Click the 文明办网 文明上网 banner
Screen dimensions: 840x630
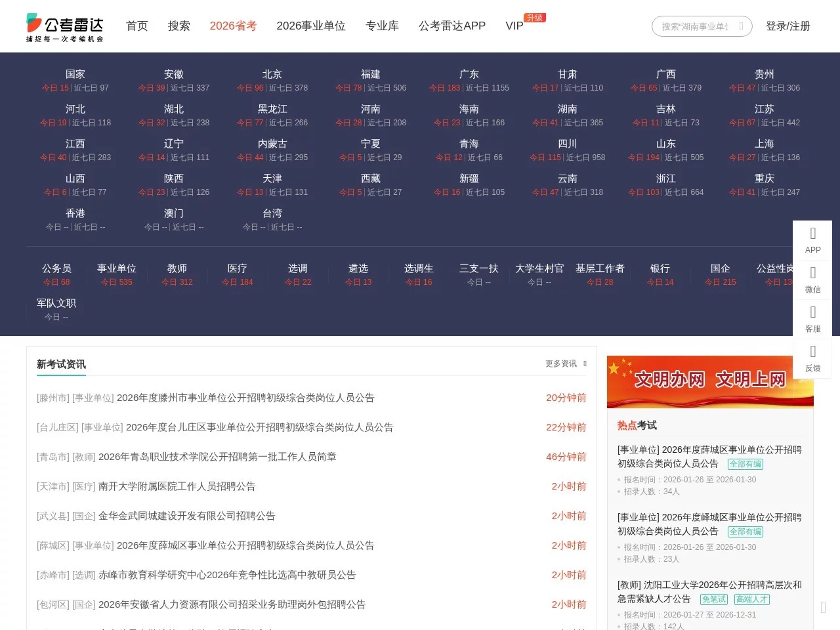(x=710, y=381)
